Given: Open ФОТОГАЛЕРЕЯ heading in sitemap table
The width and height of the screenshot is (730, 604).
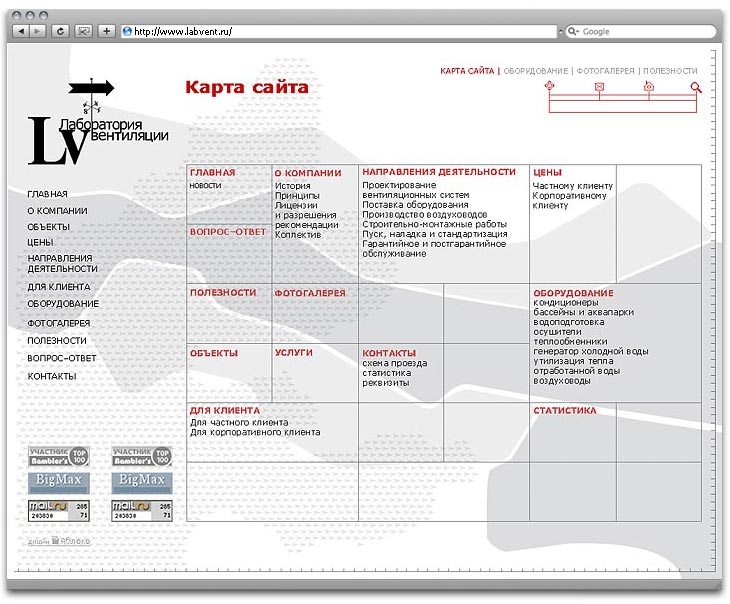Looking at the screenshot, I should coord(310,293).
